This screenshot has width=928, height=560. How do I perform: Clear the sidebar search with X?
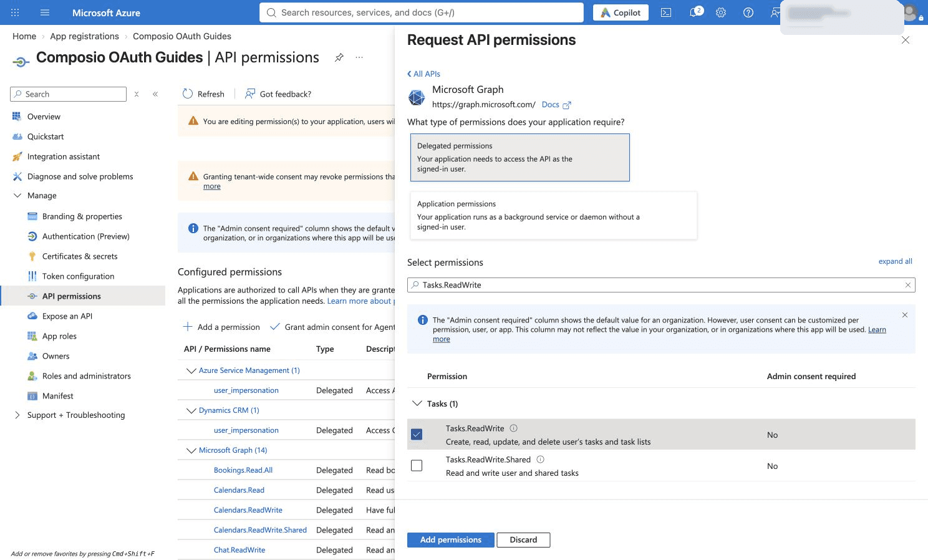[137, 94]
